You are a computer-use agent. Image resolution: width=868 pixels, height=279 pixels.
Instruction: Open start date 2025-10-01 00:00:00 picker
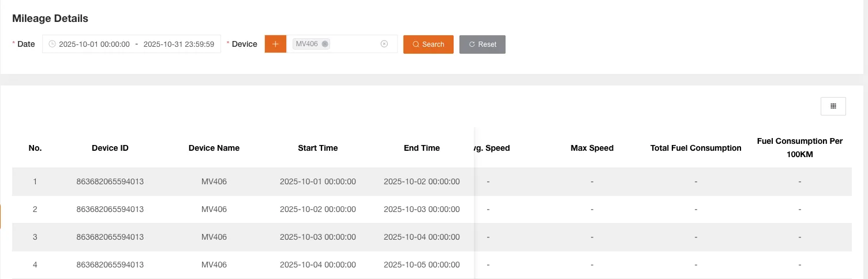tap(94, 44)
